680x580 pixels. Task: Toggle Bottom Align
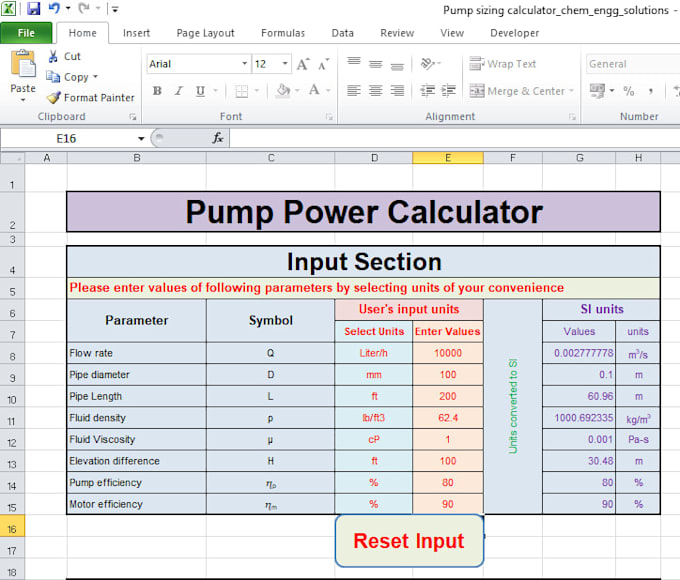tap(397, 65)
